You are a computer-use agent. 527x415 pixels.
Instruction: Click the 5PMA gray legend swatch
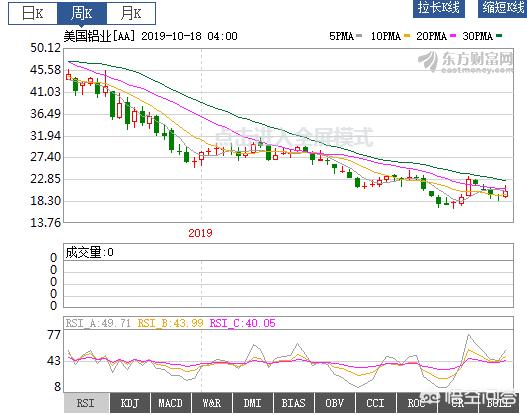tap(359, 36)
